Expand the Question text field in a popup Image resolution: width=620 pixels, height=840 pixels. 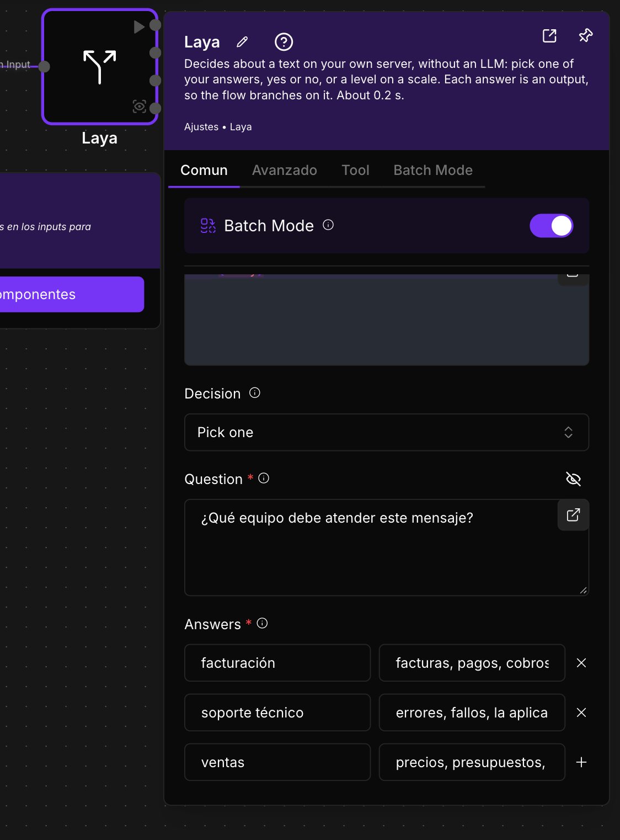(x=573, y=515)
